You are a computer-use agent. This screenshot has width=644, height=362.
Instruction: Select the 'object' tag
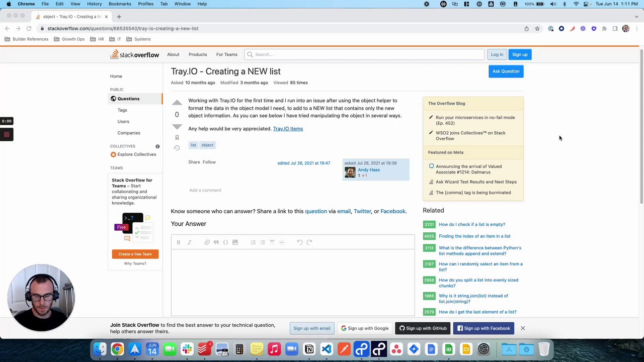pos(207,145)
